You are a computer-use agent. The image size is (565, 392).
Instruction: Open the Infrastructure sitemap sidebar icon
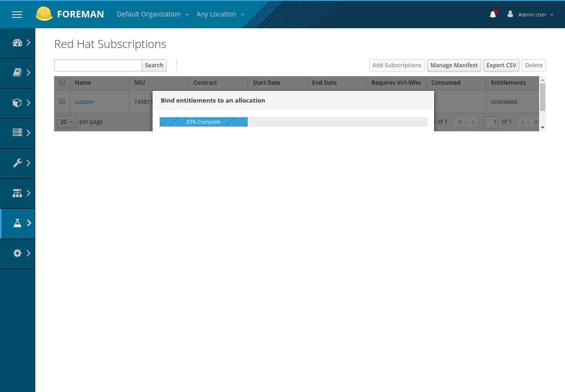coord(17,193)
